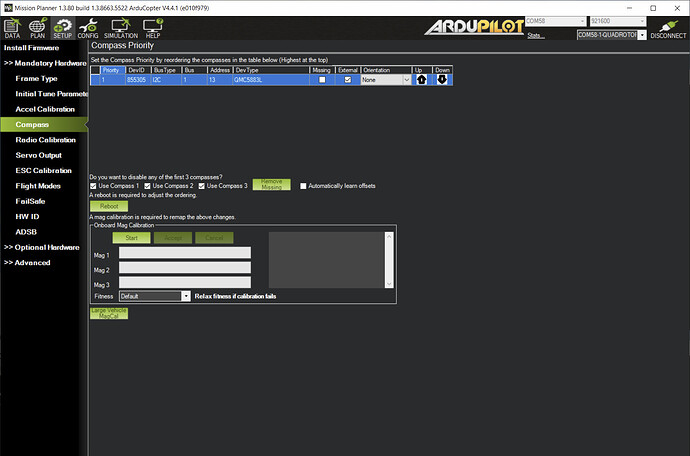
Task: Expand the Optional Hardware section
Action: click(42, 247)
